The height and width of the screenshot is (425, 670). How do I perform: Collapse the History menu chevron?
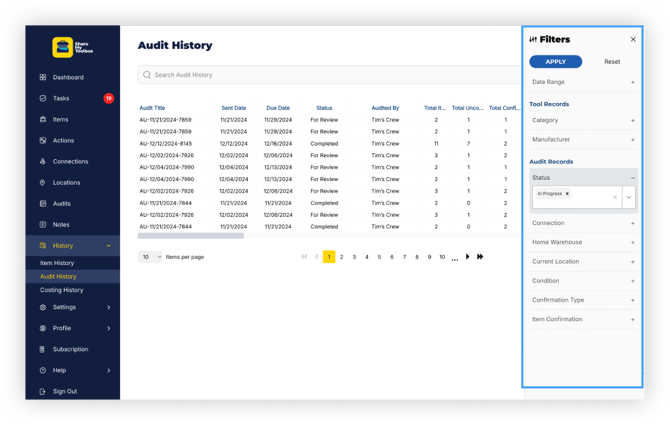coord(109,246)
